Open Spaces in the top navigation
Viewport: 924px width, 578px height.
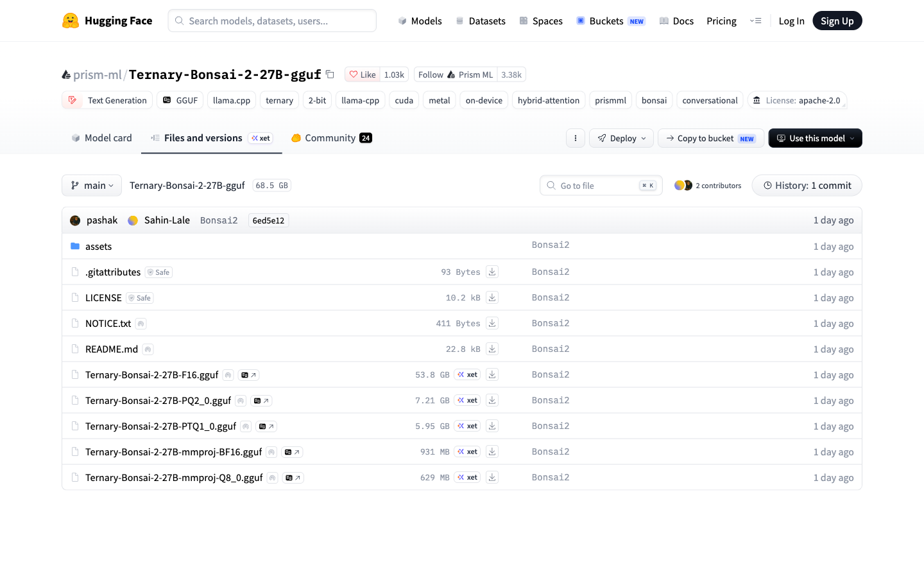click(x=541, y=21)
